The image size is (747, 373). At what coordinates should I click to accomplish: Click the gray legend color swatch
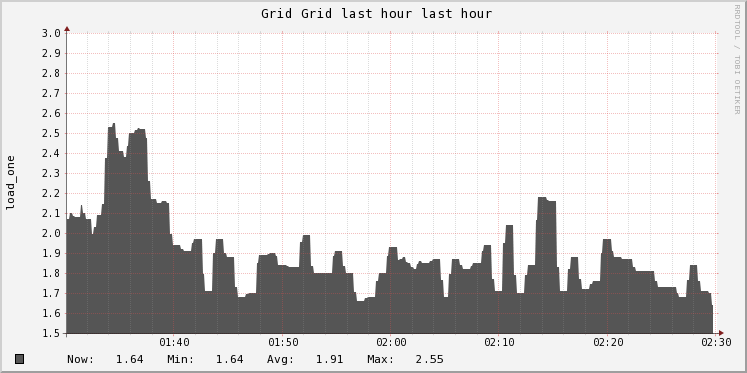[x=20, y=359]
